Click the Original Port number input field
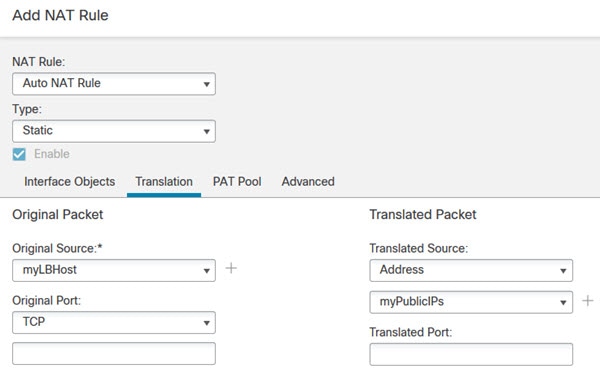The image size is (600, 382). coord(114,353)
